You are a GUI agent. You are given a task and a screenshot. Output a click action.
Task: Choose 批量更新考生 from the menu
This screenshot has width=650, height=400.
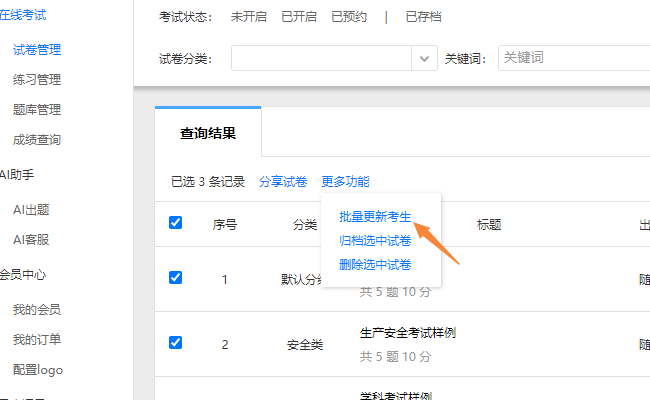click(x=375, y=217)
